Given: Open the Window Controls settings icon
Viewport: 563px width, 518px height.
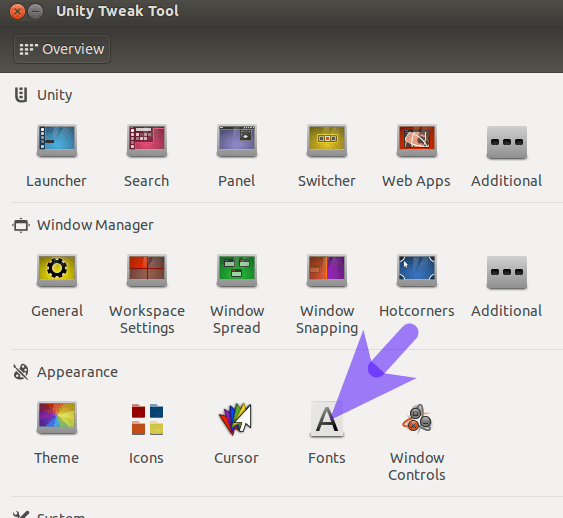Looking at the screenshot, I should pyautogui.click(x=417, y=418).
